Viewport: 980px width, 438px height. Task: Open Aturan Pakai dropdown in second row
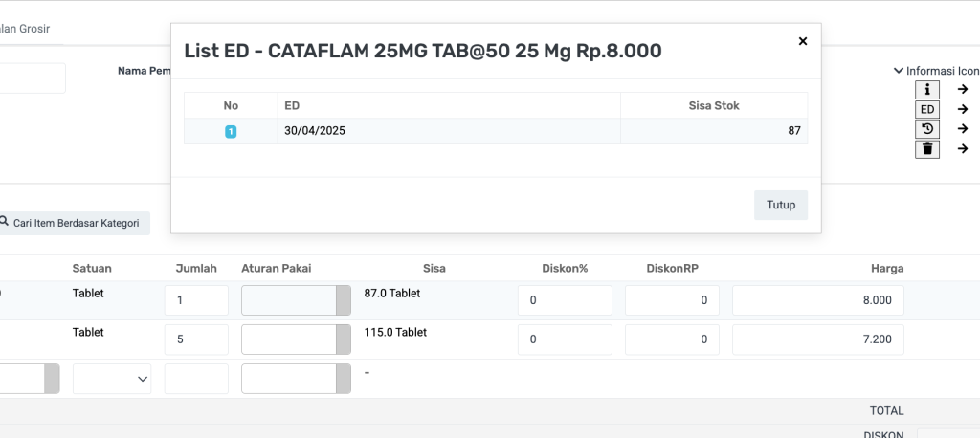[x=343, y=339]
